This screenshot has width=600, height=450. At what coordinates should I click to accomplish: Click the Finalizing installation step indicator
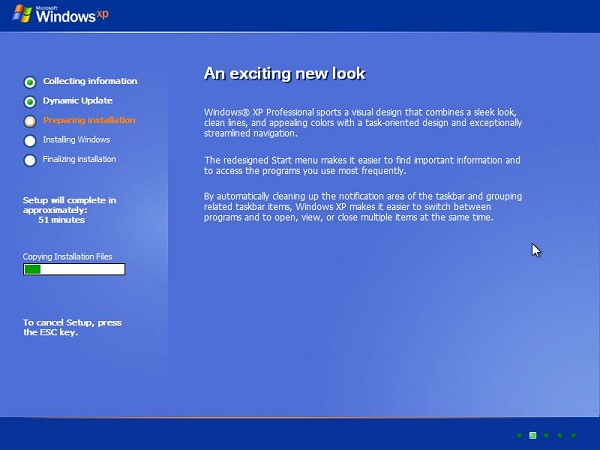(x=30, y=160)
